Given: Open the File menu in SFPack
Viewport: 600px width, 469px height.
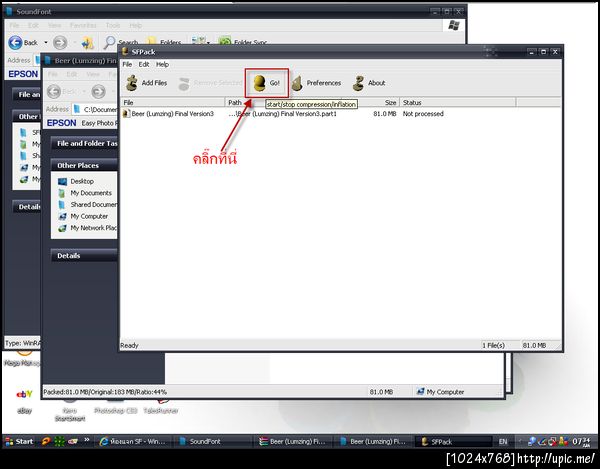Looking at the screenshot, I should point(127,64).
